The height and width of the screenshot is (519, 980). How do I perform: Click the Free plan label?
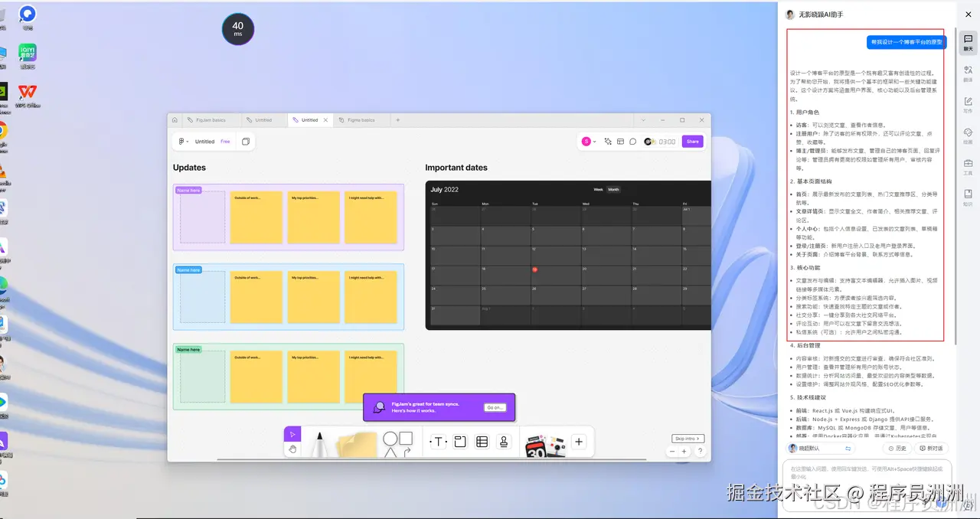[x=225, y=142]
